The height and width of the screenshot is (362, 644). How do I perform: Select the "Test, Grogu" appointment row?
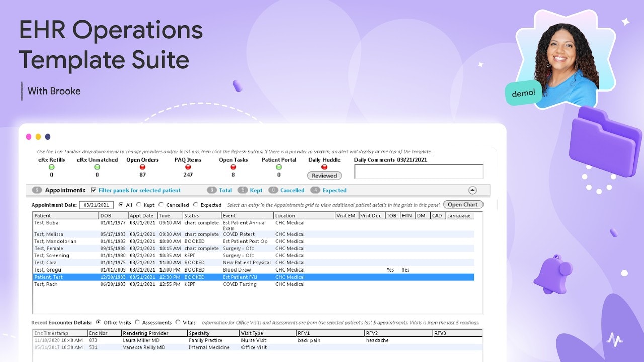(254, 270)
